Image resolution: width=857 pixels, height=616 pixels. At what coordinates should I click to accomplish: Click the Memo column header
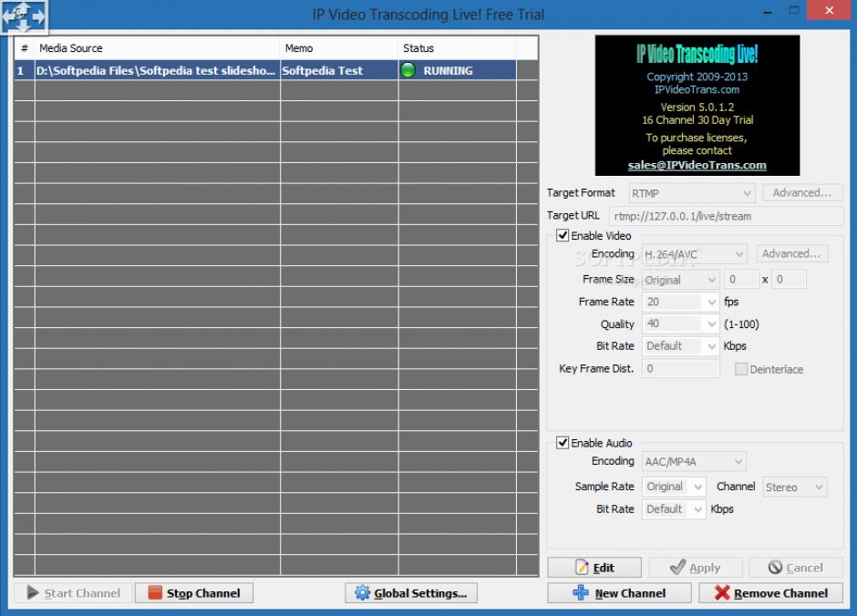[339, 48]
